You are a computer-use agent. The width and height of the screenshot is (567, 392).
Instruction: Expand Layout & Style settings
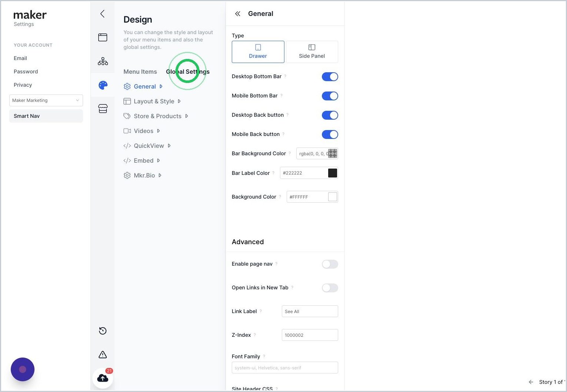pos(152,101)
